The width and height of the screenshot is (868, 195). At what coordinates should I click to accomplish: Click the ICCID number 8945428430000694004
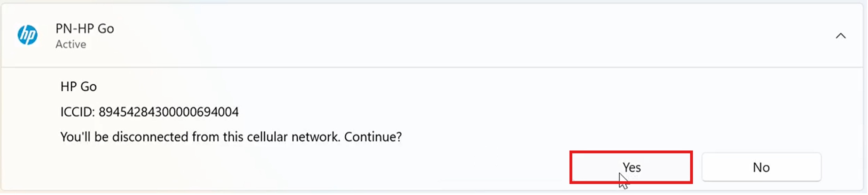click(169, 112)
